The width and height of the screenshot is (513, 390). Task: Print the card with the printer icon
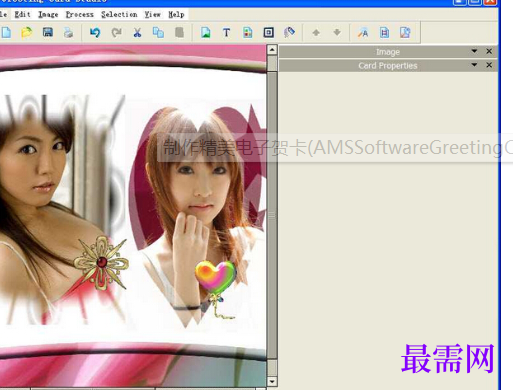68,33
